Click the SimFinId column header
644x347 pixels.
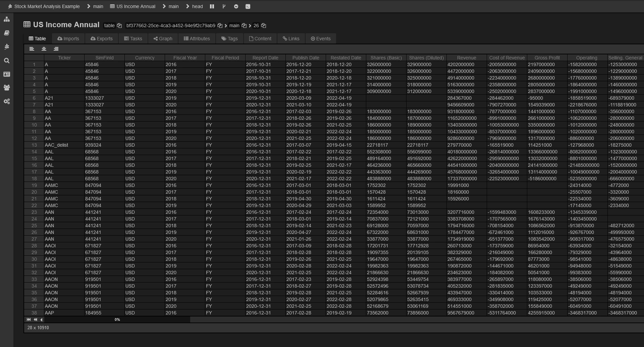coord(104,58)
